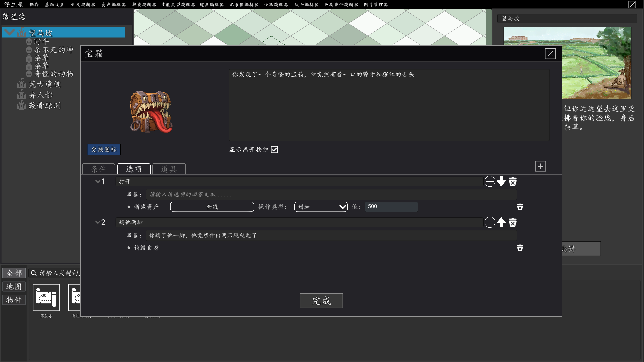Select 荒古遗迹 in the tree
The width and height of the screenshot is (644, 362).
click(45, 84)
